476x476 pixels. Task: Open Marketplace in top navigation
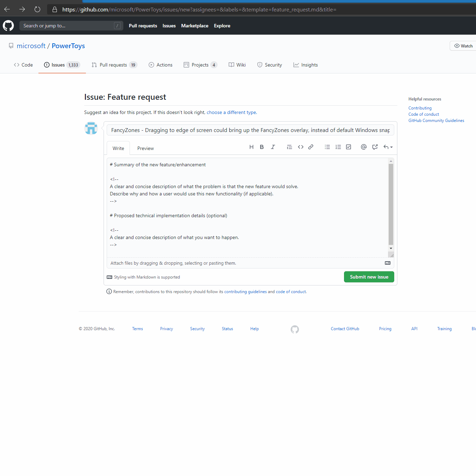click(195, 26)
